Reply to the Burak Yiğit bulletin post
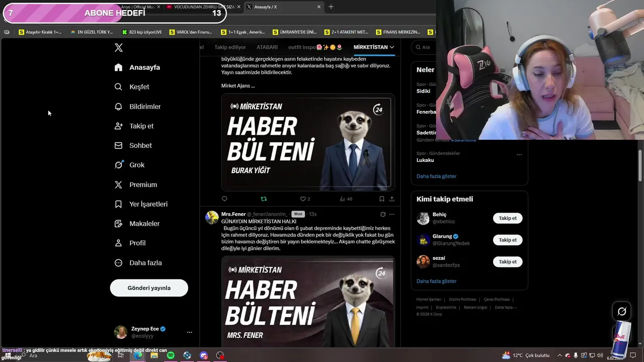Screen dimensions: 644x362 [x=224, y=199]
